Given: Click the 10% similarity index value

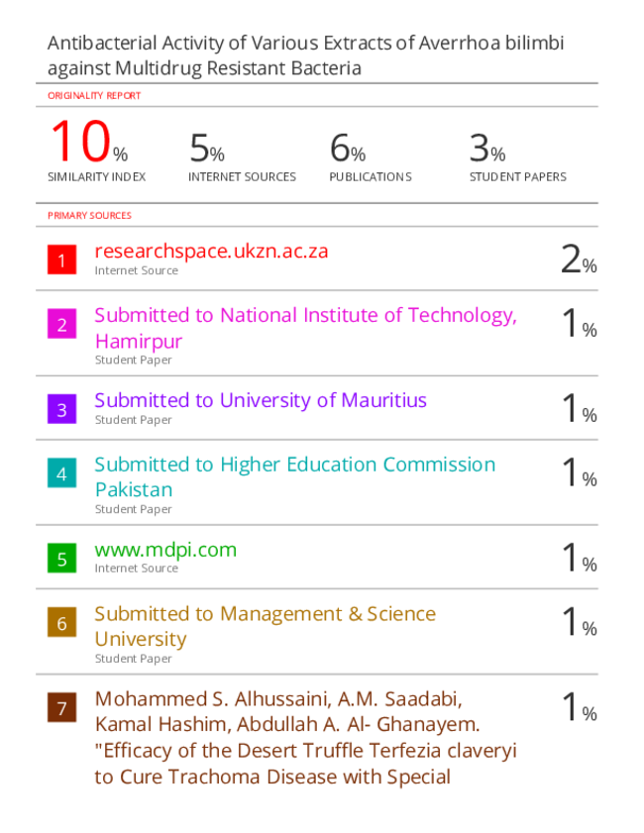Looking at the screenshot, I should coord(89,142).
